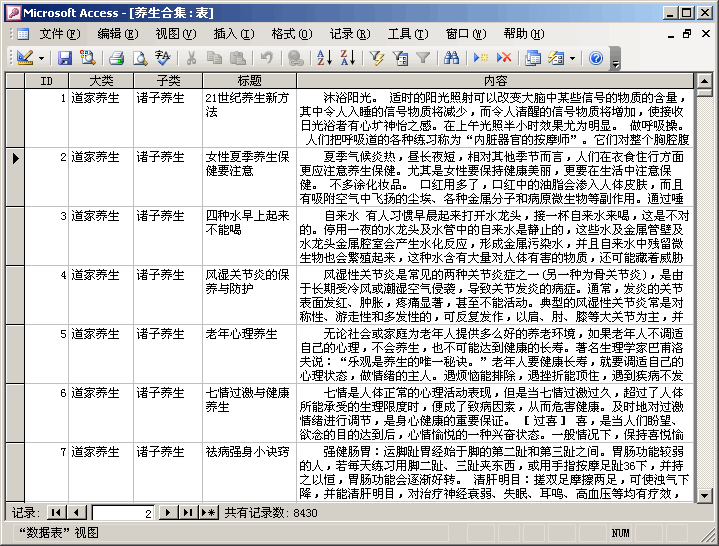Image resolution: width=719 pixels, height=546 pixels.
Task: Select the 子类 column header
Action: point(168,81)
